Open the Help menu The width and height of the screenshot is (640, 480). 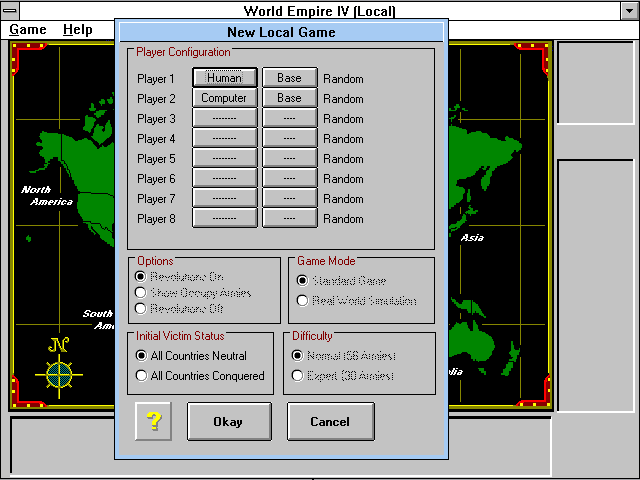[78, 30]
